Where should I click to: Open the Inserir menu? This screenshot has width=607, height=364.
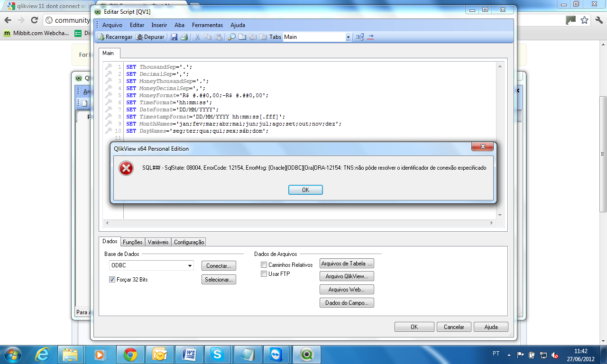pos(159,25)
